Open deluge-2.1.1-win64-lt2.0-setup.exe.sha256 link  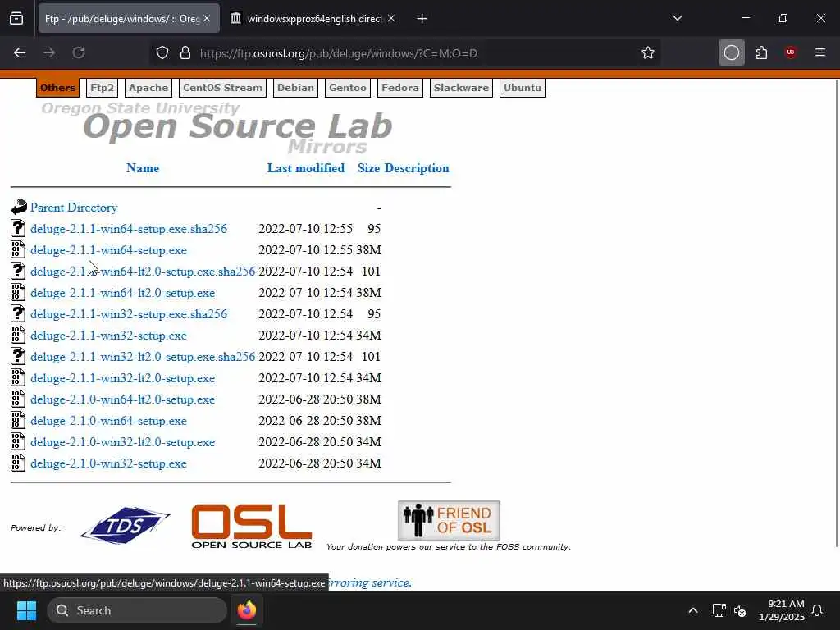pos(143,272)
